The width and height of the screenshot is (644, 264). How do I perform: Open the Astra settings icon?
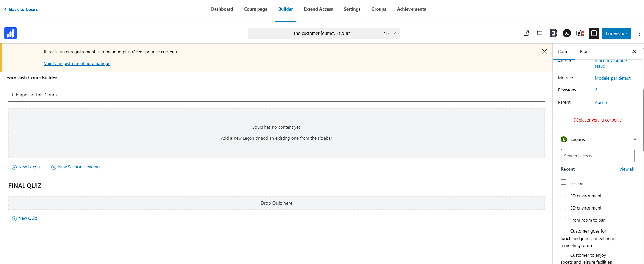[x=567, y=33]
